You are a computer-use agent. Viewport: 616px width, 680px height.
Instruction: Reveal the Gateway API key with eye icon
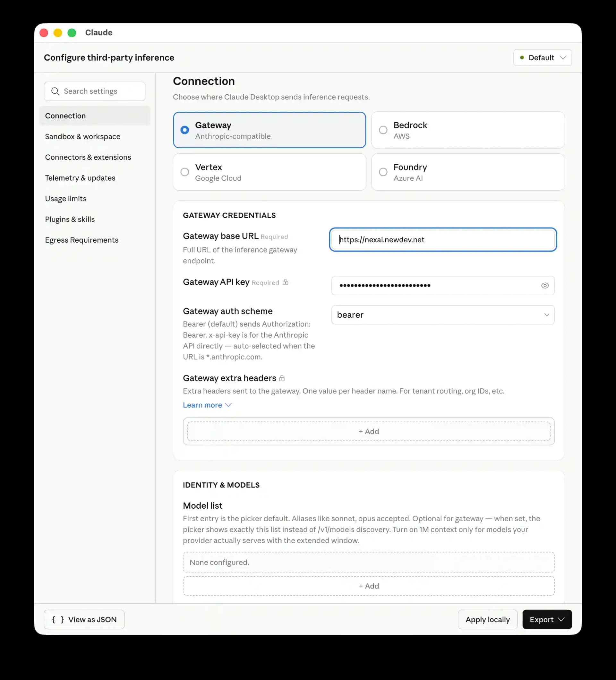(x=545, y=285)
